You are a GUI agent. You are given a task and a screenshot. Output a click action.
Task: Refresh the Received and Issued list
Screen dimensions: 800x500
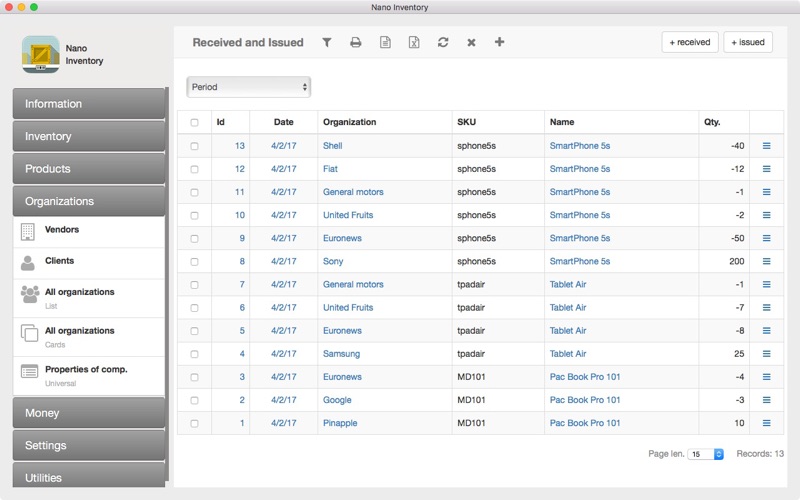tap(443, 42)
